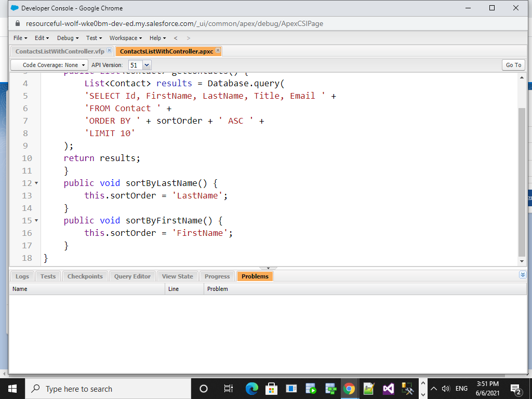Click the Windows Start button
Viewport: 532px width, 399px height.
tap(11, 388)
